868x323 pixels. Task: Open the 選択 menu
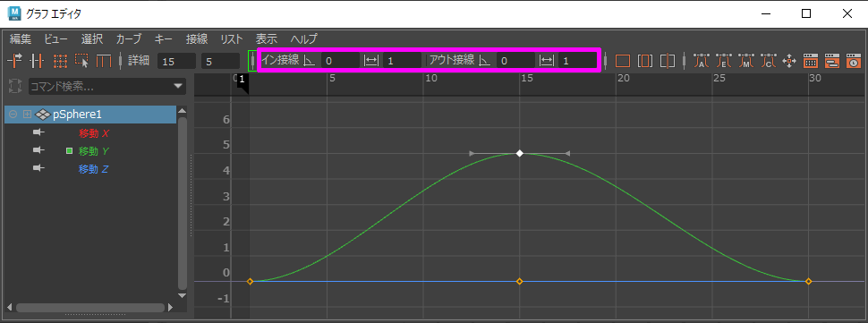(92, 39)
